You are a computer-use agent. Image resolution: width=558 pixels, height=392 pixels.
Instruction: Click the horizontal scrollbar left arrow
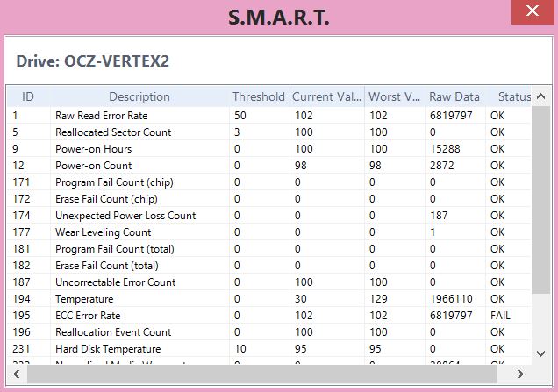pyautogui.click(x=17, y=374)
